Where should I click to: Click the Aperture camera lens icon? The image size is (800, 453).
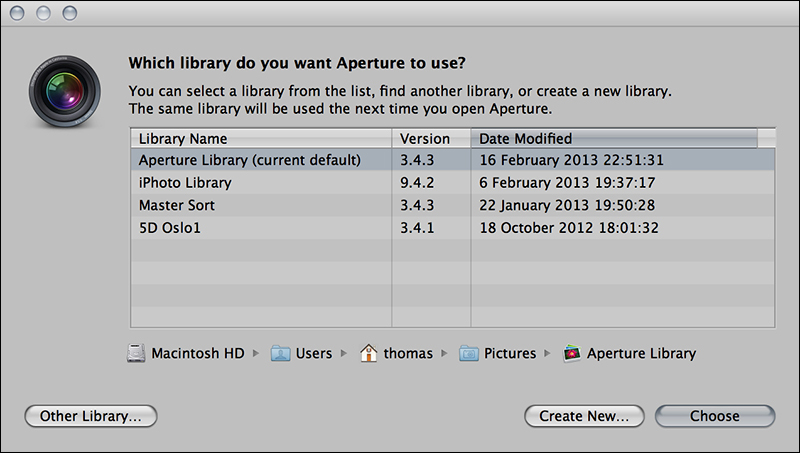[x=65, y=91]
